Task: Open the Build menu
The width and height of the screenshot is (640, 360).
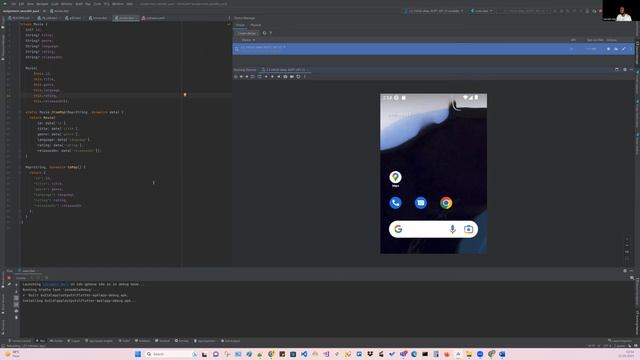Action: 79,4
